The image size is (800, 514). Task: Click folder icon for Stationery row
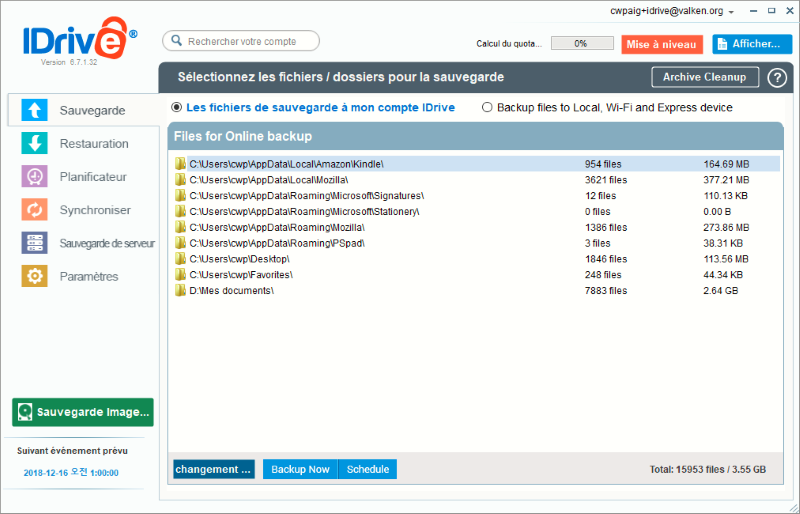coord(180,211)
